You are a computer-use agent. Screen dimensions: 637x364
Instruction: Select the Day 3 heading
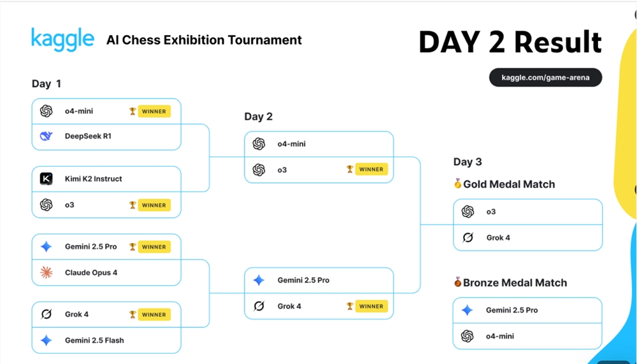click(468, 162)
